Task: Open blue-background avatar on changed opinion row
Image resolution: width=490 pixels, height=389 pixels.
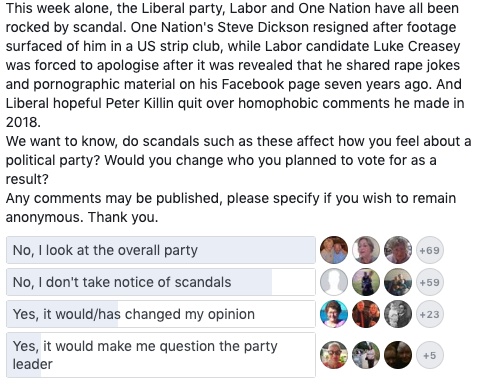Action: tap(334, 314)
